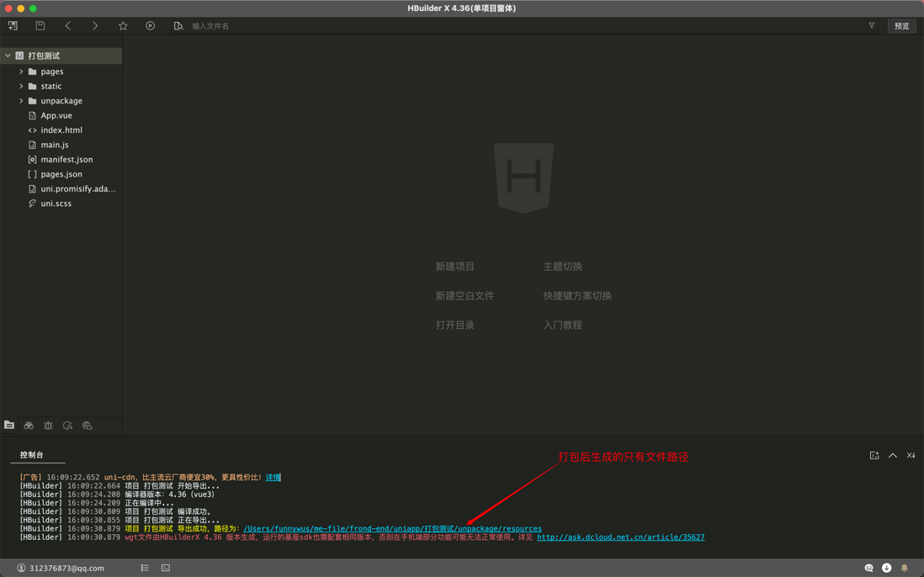Open the bug debug view icon
Screen dimensions: 924x577
point(48,425)
